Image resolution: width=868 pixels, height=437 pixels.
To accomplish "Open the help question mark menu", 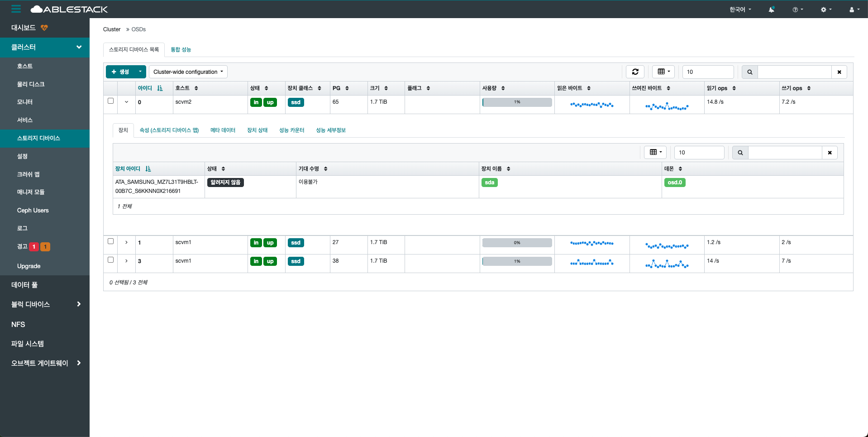I will point(797,10).
